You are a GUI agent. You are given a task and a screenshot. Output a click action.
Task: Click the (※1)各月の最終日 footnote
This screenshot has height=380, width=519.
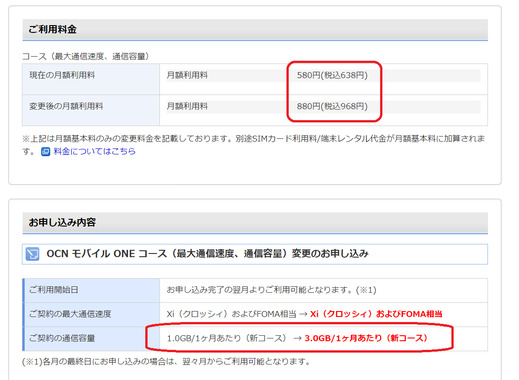click(x=166, y=362)
